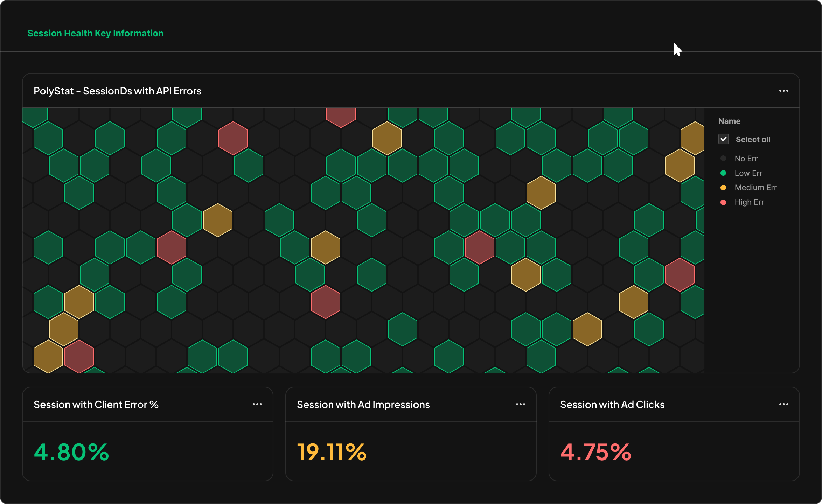Click the green Low Err legend dot

click(723, 173)
